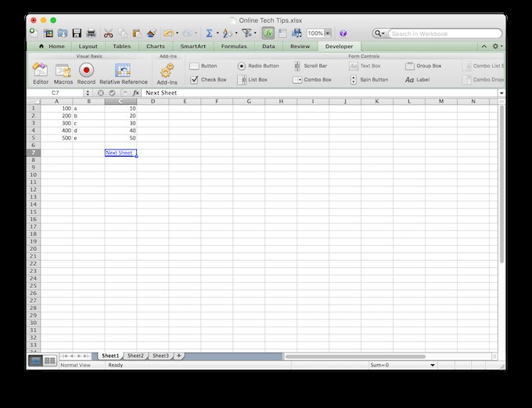
Task: Insert a Button form control
Action: 203,66
